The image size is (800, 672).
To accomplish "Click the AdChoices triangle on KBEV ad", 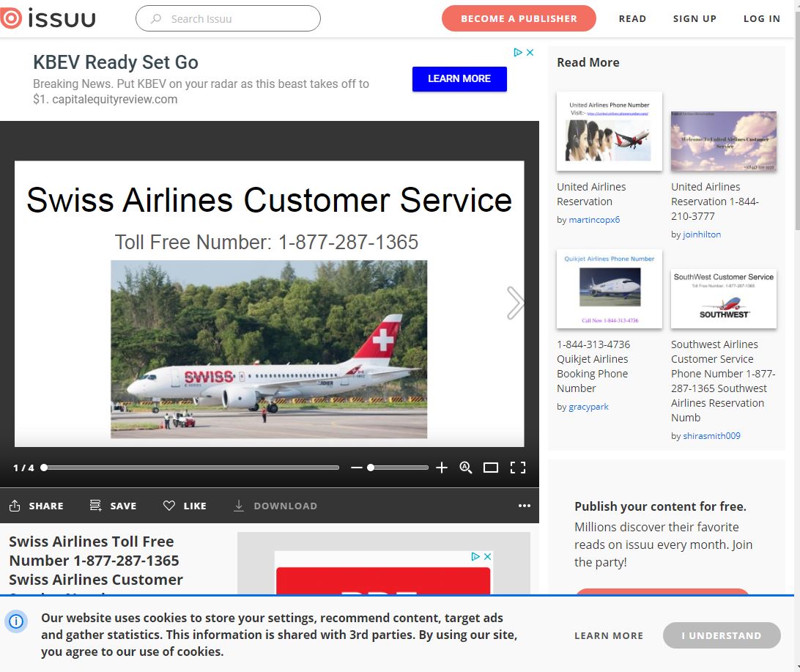I will point(518,52).
